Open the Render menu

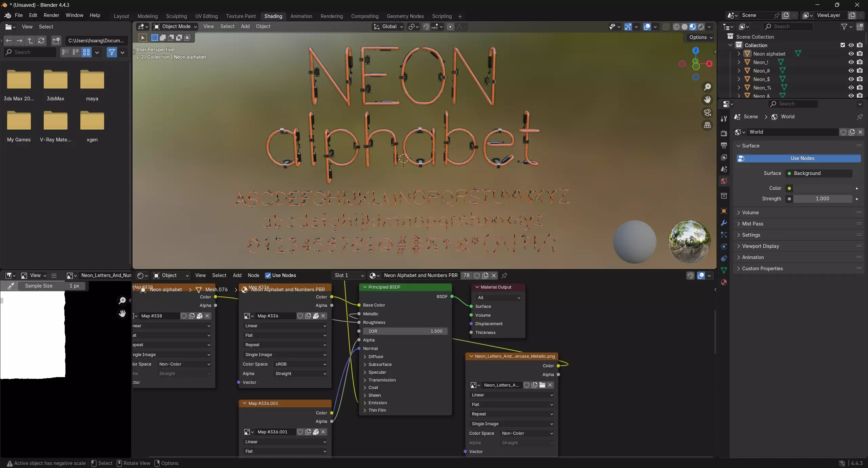51,15
